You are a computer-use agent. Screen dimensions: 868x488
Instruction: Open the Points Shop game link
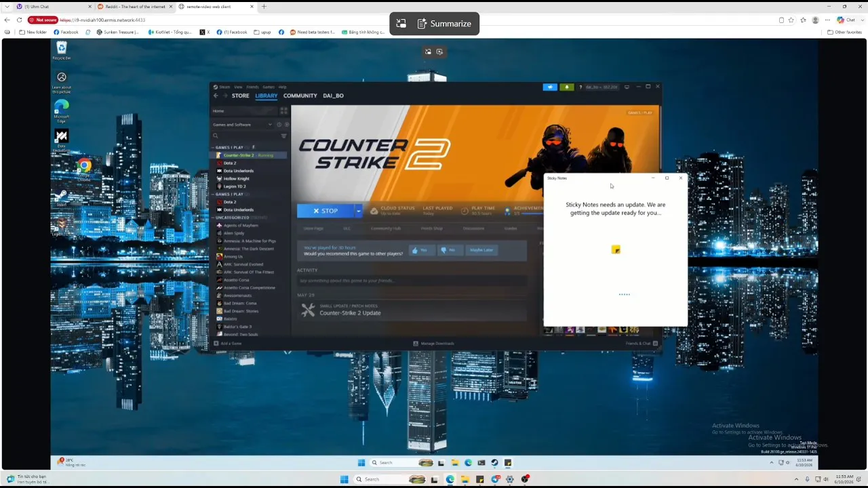tap(431, 228)
